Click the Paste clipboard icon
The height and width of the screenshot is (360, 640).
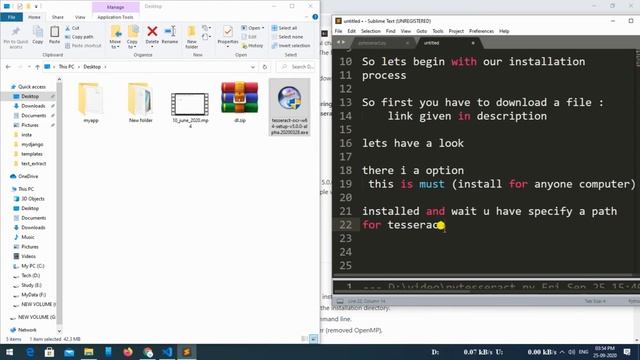[x=54, y=35]
